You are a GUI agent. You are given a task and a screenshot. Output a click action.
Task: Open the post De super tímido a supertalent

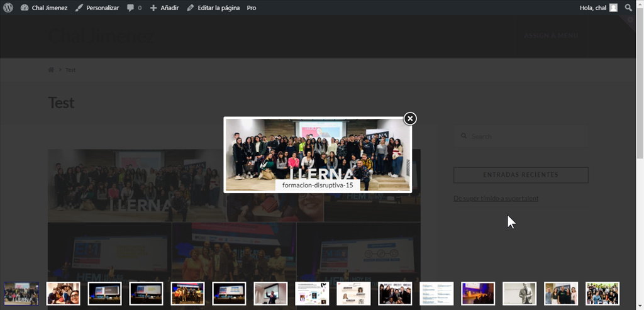point(496,199)
